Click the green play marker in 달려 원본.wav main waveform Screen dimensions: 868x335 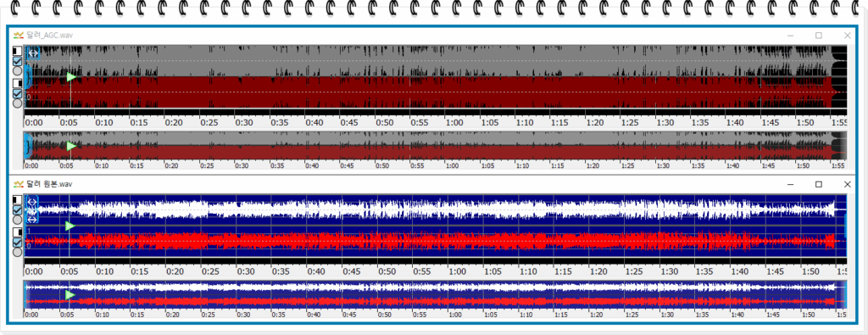click(70, 226)
